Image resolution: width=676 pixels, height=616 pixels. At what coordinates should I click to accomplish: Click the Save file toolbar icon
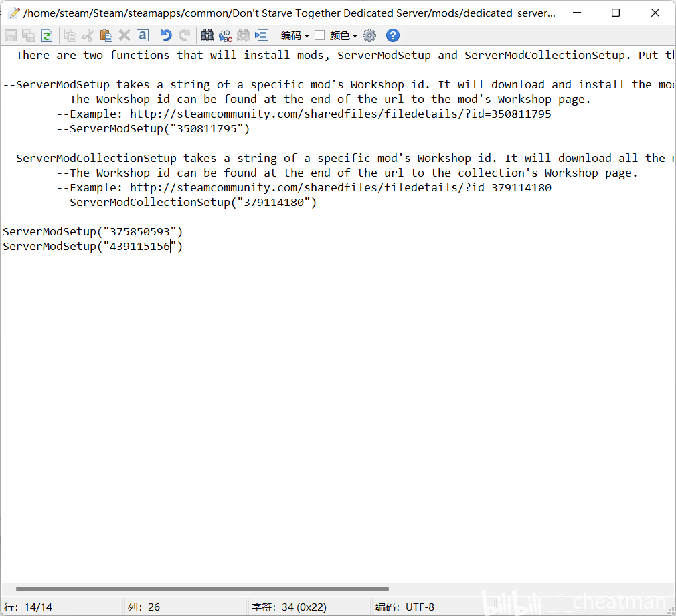point(11,35)
